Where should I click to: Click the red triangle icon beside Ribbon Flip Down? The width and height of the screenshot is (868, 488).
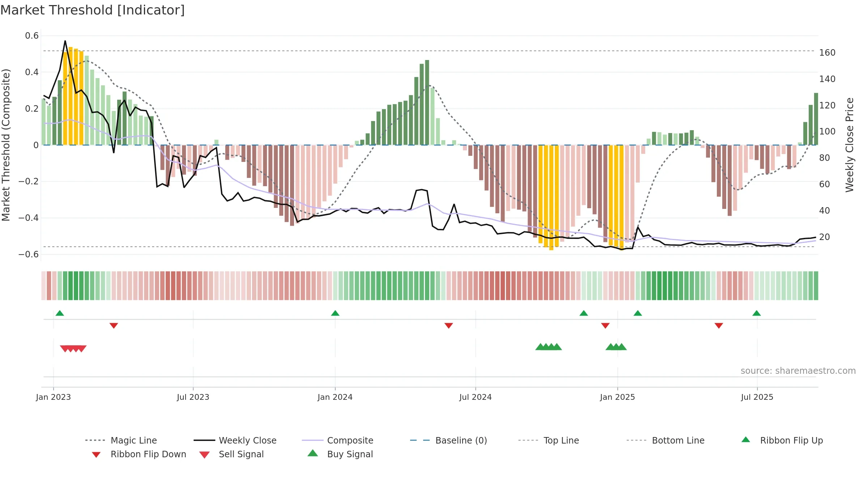(x=96, y=455)
